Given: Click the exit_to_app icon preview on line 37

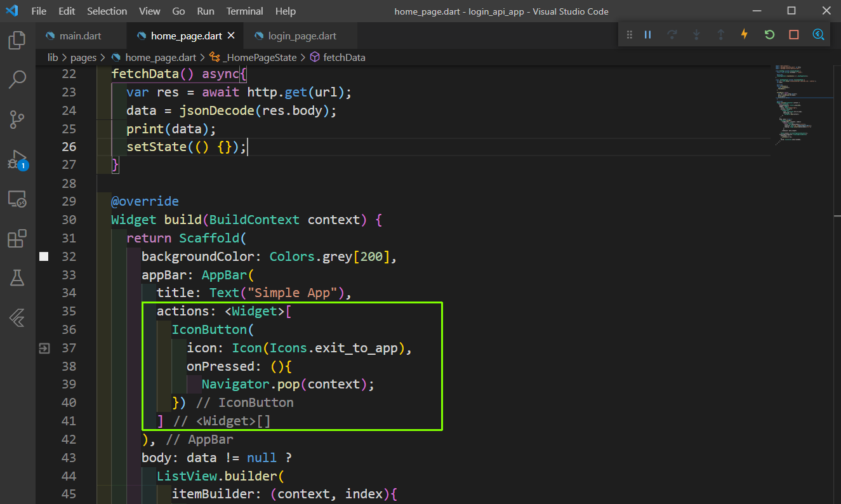Looking at the screenshot, I should (x=44, y=348).
